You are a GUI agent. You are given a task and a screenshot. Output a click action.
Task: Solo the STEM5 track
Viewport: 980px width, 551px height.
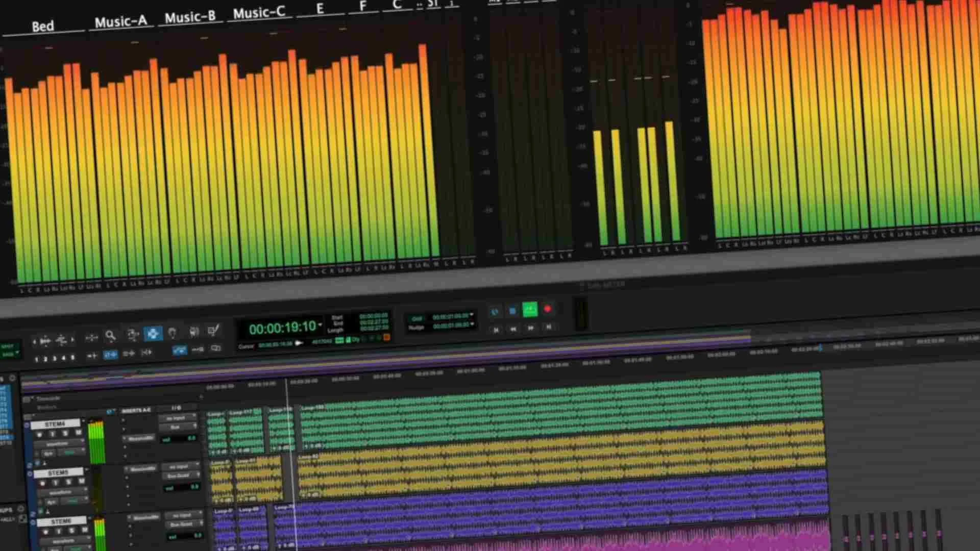(68, 482)
